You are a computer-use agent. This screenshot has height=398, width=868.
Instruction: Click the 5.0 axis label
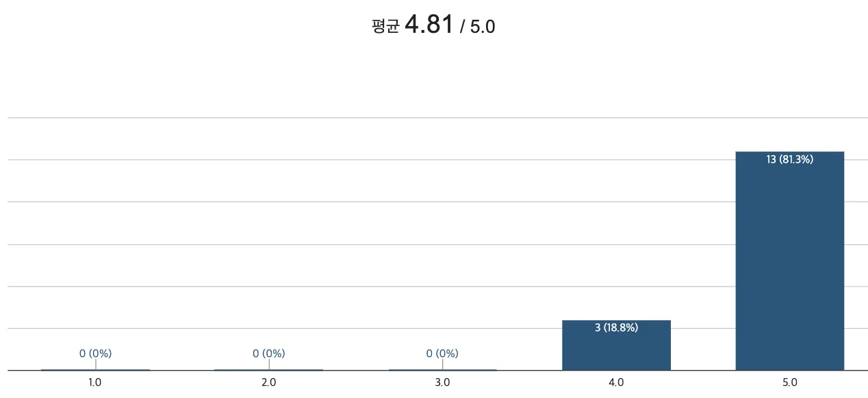(789, 383)
